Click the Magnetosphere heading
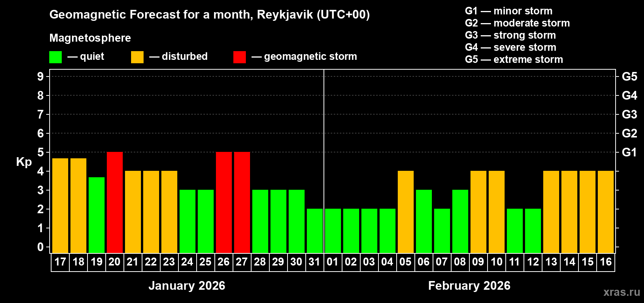 pos(90,38)
